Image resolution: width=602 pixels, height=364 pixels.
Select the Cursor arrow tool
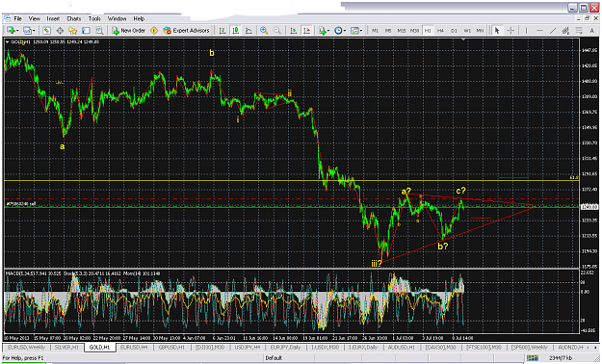tap(497, 31)
